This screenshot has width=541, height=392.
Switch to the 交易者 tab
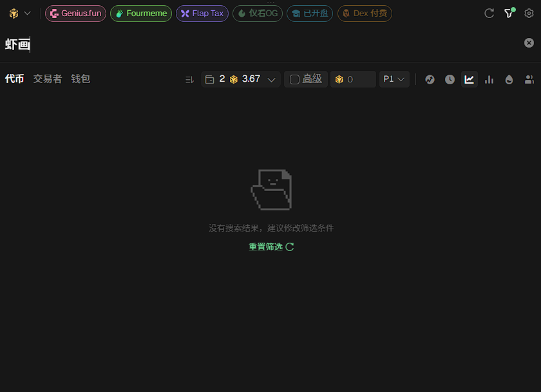(x=48, y=79)
